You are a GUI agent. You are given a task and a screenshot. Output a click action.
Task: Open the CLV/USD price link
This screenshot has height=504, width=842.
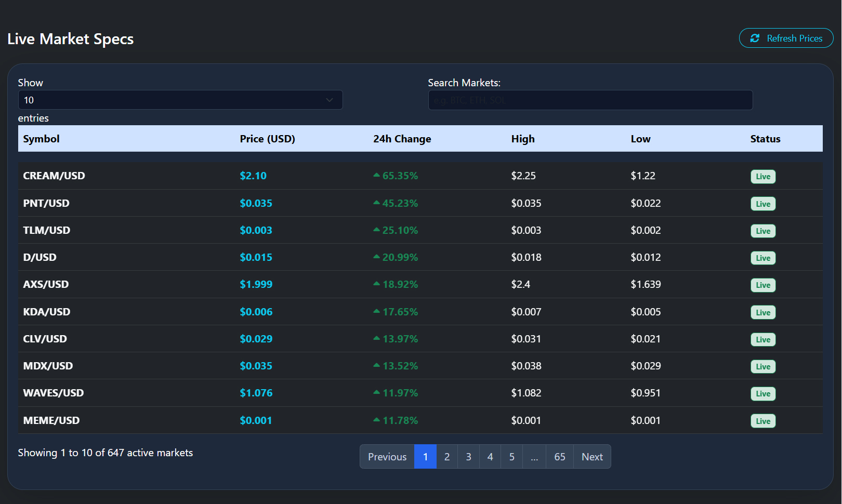click(256, 338)
